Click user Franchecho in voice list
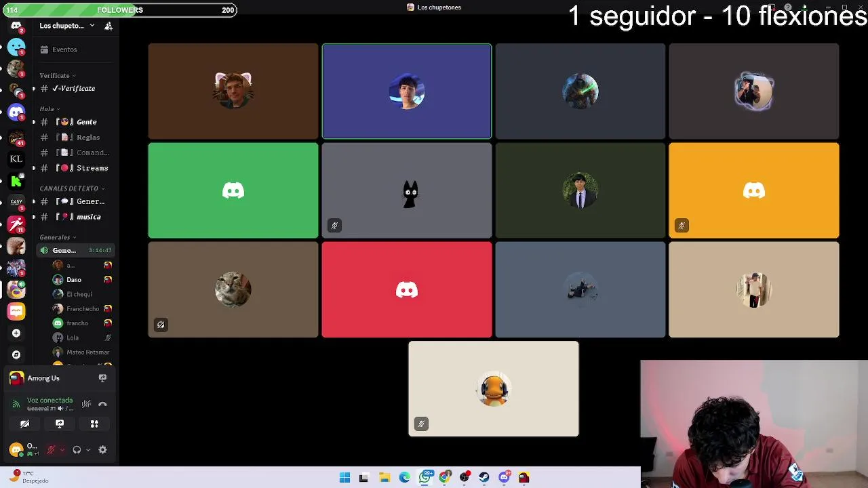Screen dimensions: 868x488 81,308
